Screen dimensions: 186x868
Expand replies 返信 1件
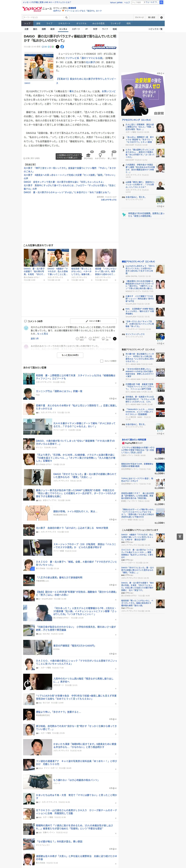point(34,338)
